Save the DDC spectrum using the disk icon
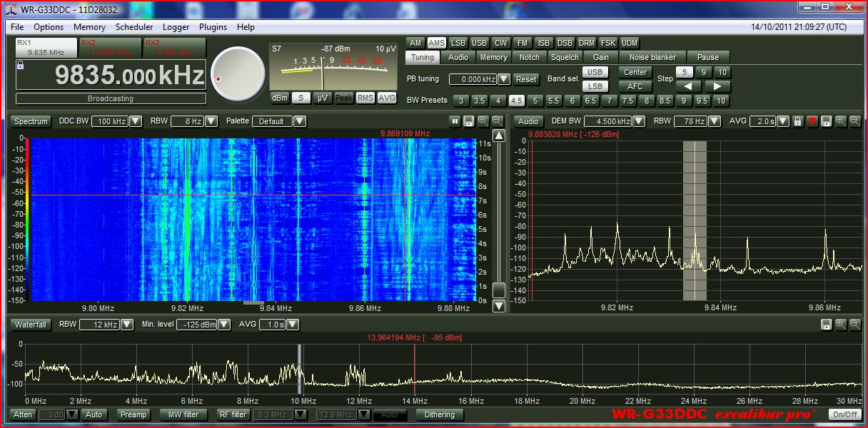The height and width of the screenshot is (428, 868). coord(468,121)
